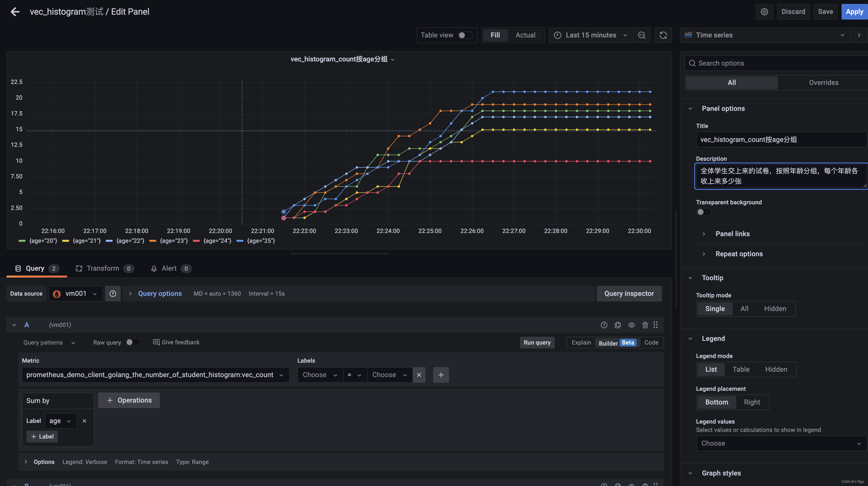This screenshot has height=486, width=868.
Task: Enable the Table view switch
Action: (x=465, y=35)
